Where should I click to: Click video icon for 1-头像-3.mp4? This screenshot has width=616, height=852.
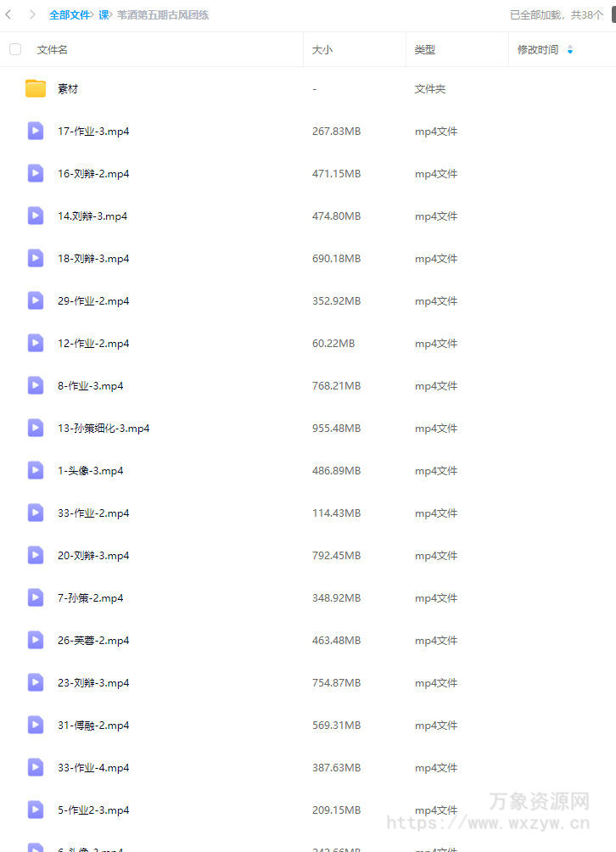tap(36, 470)
